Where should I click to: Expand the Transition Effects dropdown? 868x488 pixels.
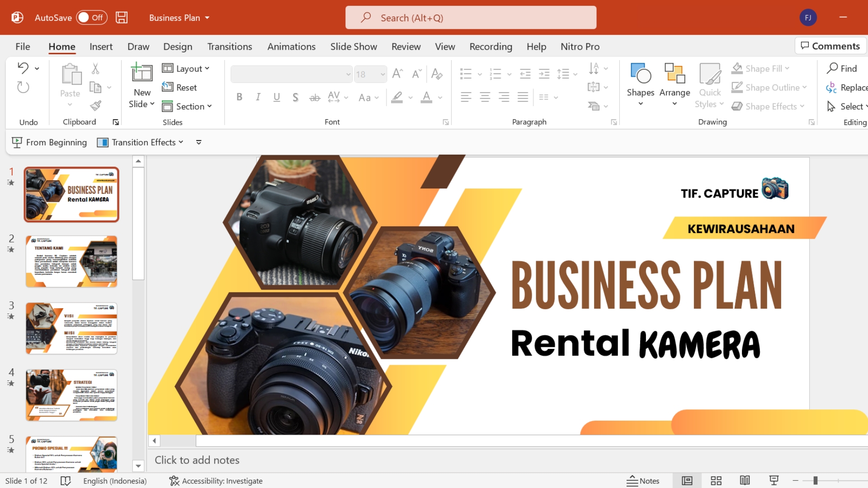pos(140,142)
